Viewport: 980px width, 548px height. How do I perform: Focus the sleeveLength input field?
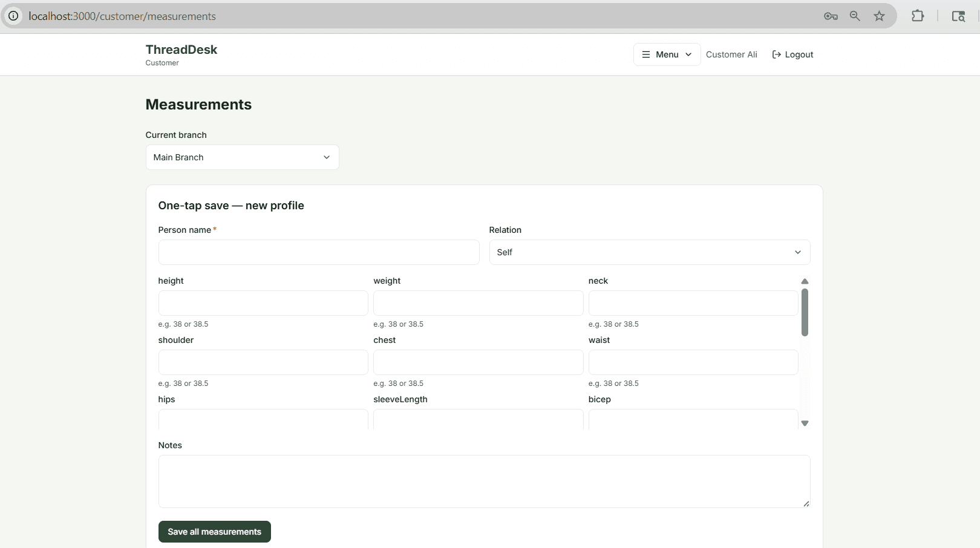coord(478,419)
